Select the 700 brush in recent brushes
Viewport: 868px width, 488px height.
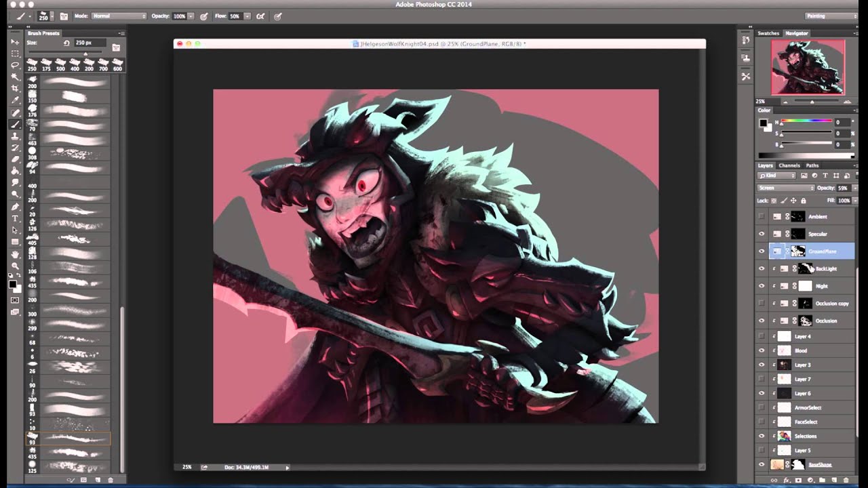pyautogui.click(x=103, y=64)
